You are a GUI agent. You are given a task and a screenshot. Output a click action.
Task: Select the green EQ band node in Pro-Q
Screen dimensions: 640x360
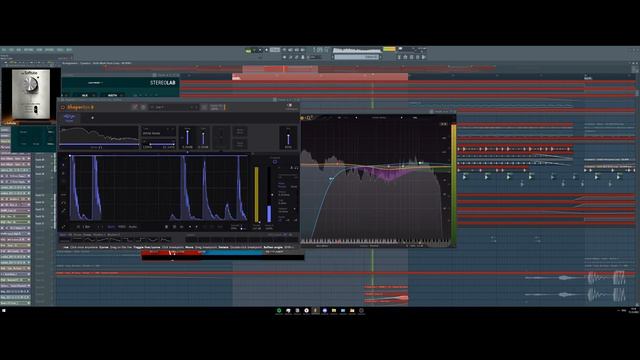click(420, 163)
